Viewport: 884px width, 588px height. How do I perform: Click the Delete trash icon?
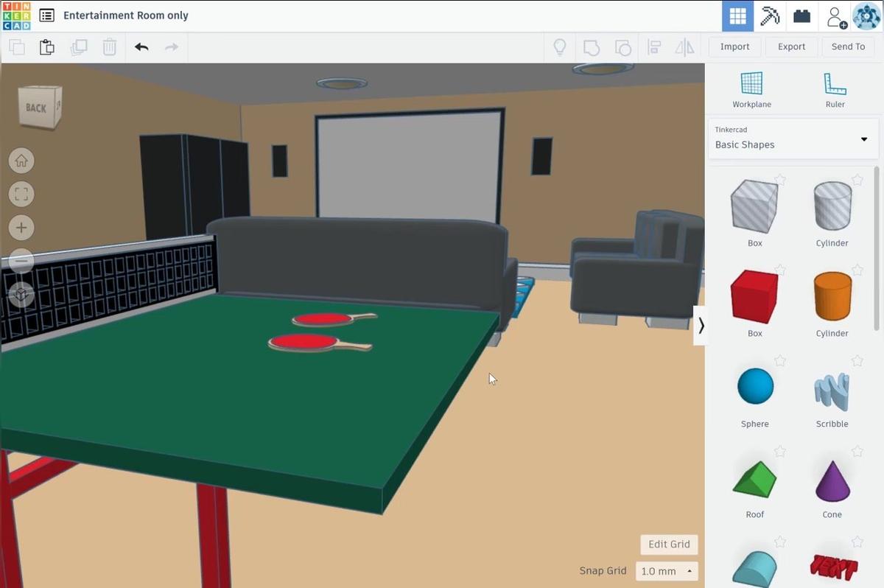point(109,47)
